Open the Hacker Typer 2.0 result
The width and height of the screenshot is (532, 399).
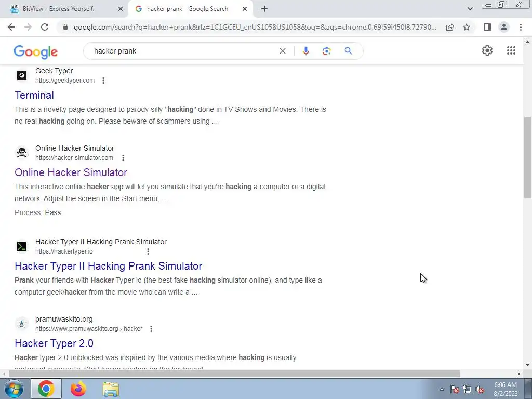pos(54,343)
